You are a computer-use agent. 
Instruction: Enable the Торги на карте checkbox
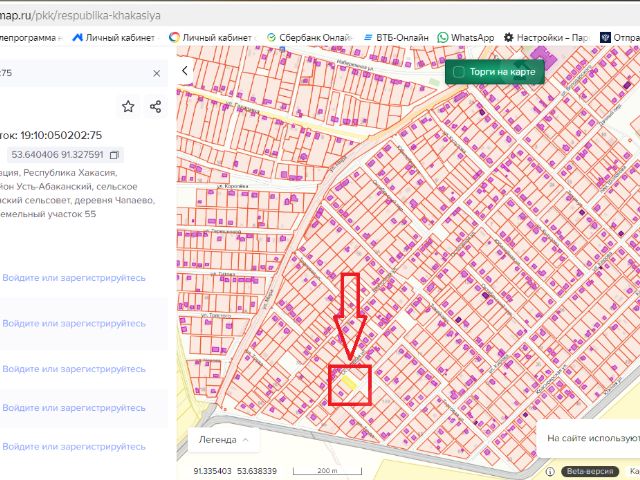459,72
